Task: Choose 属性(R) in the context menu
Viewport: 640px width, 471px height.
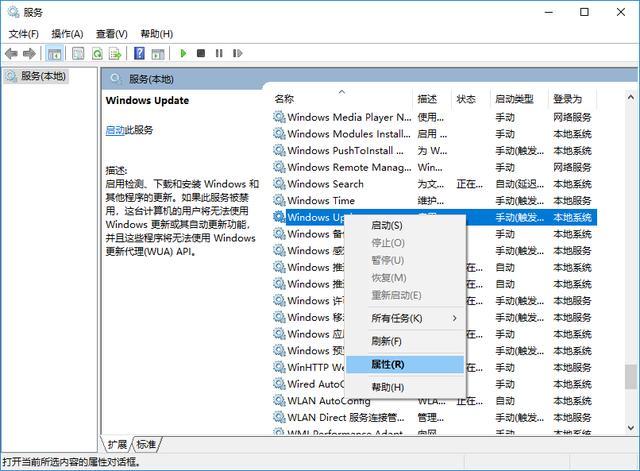Action: click(404, 364)
